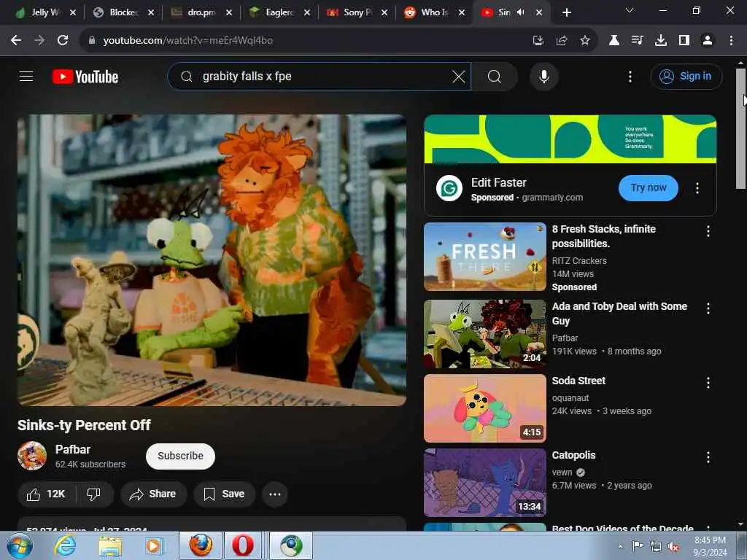Open the YouTube hamburger guide menu
The image size is (747, 560).
pos(26,76)
